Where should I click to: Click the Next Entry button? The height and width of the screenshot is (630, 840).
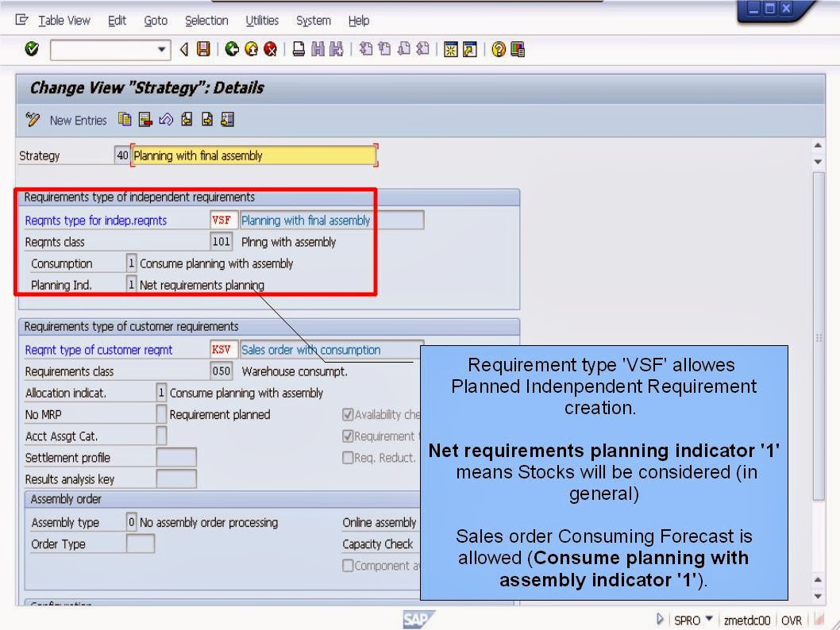pyautogui.click(x=206, y=119)
